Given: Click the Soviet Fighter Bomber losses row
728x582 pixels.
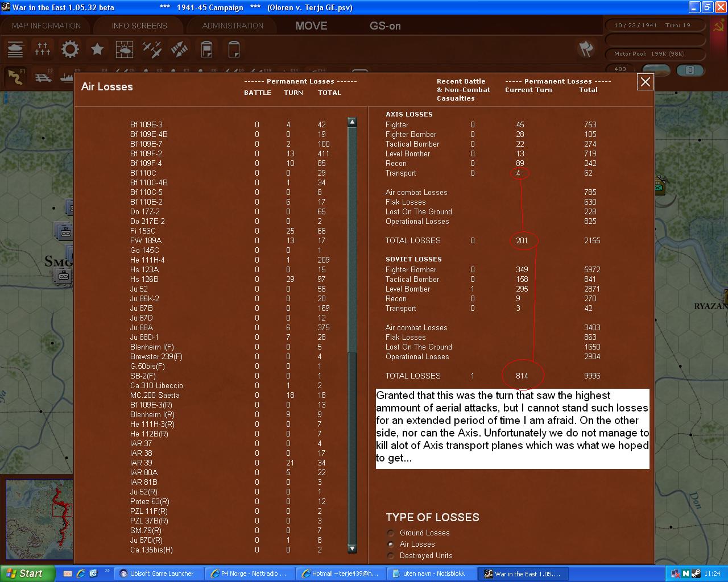Looking at the screenshot, I should coord(493,269).
